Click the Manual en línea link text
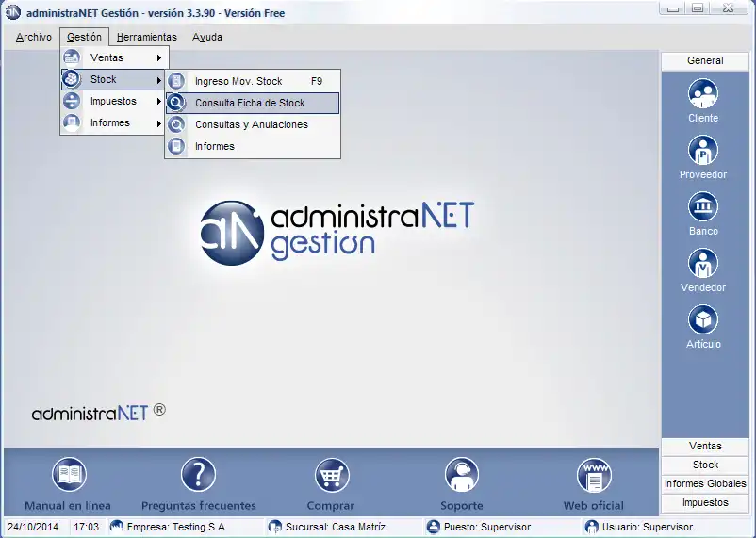 68,506
